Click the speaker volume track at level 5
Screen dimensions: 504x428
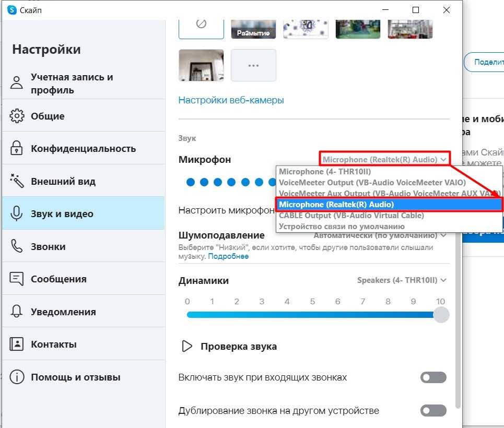(312, 315)
